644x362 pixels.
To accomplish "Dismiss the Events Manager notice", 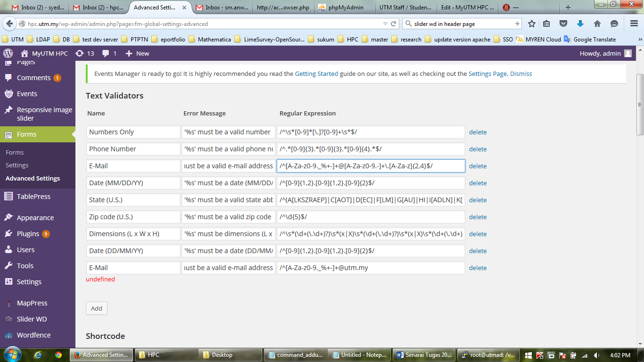I will pos(521,74).
